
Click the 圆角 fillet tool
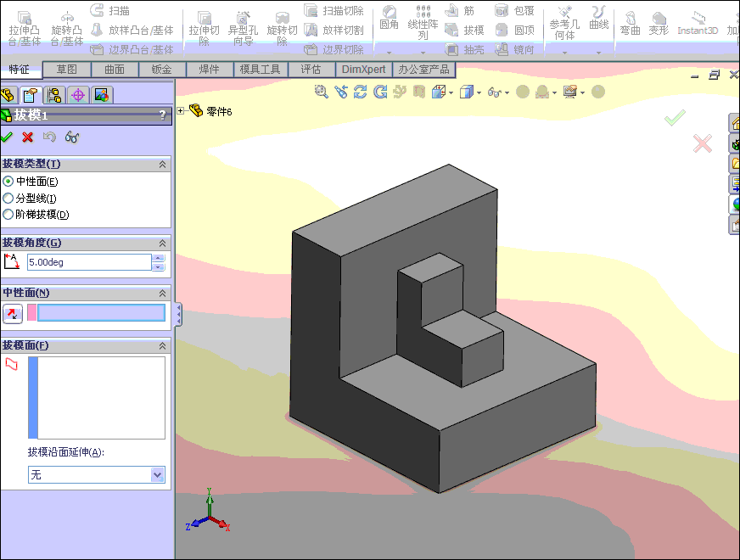[390, 18]
